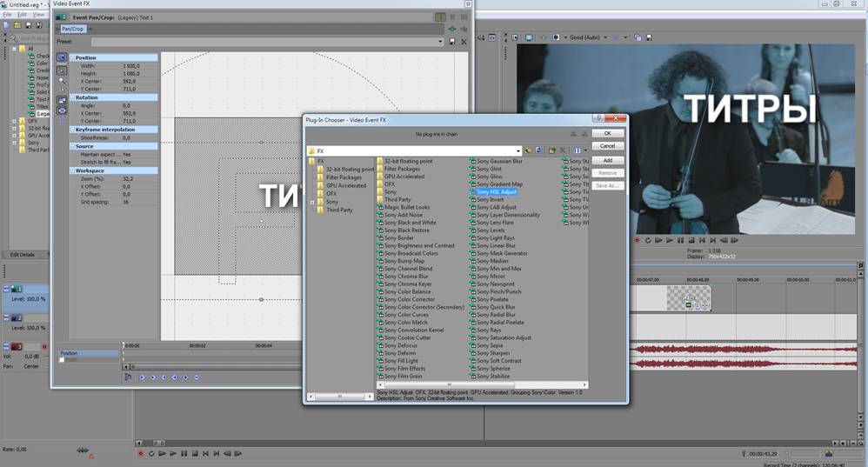Click the delete X icon in Plug-In Chooser toolbar
Viewport: 868px width, 467px height.
click(x=563, y=150)
